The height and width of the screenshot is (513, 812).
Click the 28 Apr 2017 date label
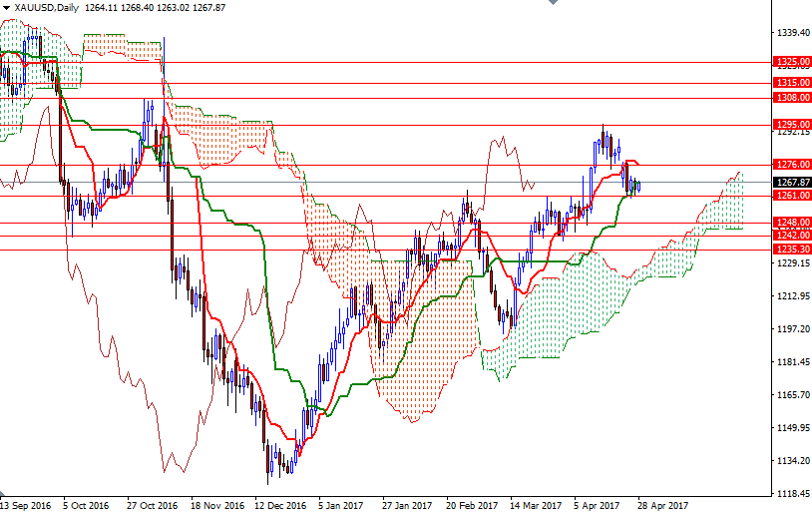(x=663, y=506)
